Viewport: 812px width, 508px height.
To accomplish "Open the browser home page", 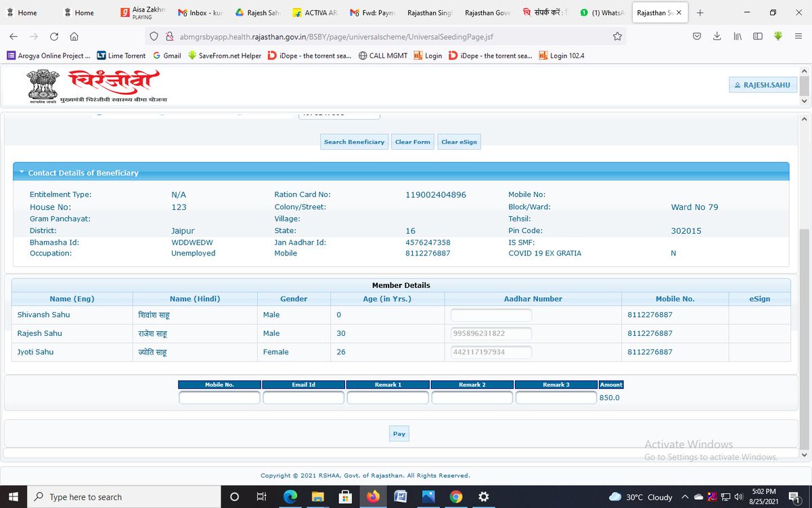I will (x=74, y=37).
